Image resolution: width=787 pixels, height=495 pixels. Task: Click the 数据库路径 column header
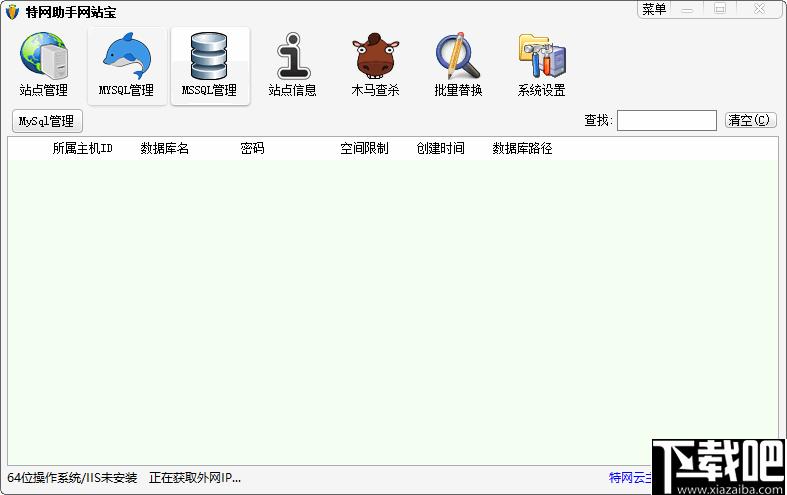(522, 148)
